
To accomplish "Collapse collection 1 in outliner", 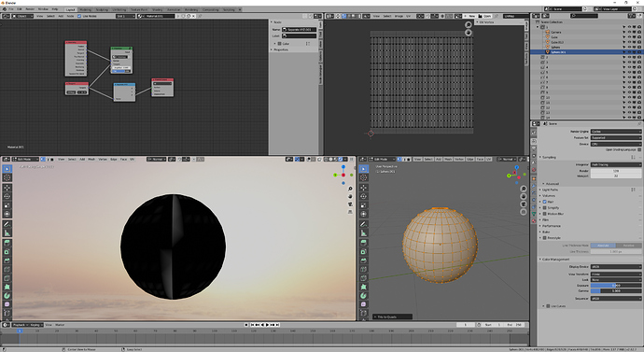I will tap(538, 27).
